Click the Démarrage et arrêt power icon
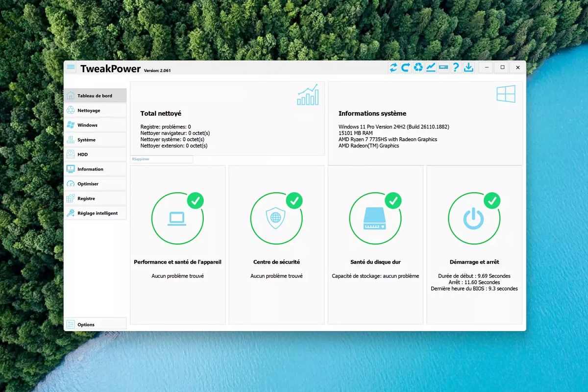Viewport: 588px width, 392px height. coord(474,219)
